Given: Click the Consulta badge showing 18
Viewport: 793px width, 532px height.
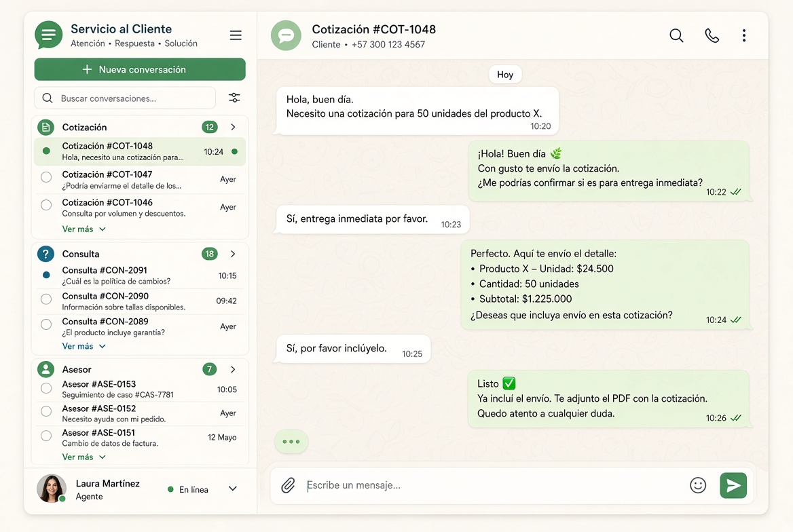Looking at the screenshot, I should pyautogui.click(x=209, y=254).
